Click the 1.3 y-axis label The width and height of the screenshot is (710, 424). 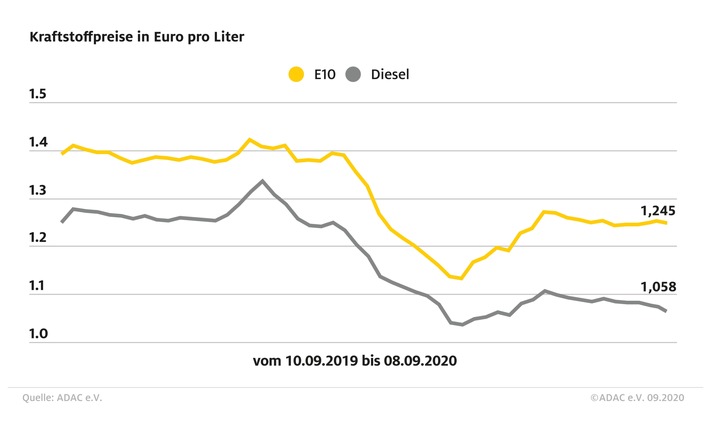pos(38,190)
